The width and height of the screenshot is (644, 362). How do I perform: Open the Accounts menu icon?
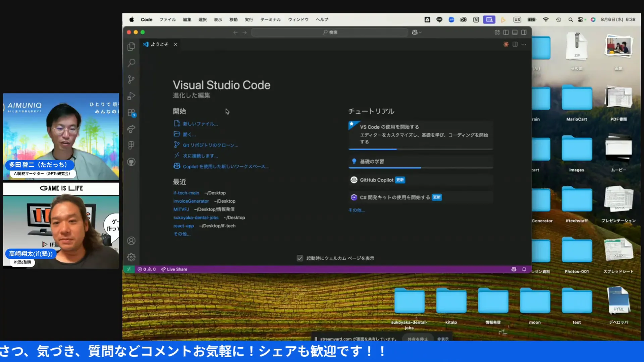[x=131, y=241]
